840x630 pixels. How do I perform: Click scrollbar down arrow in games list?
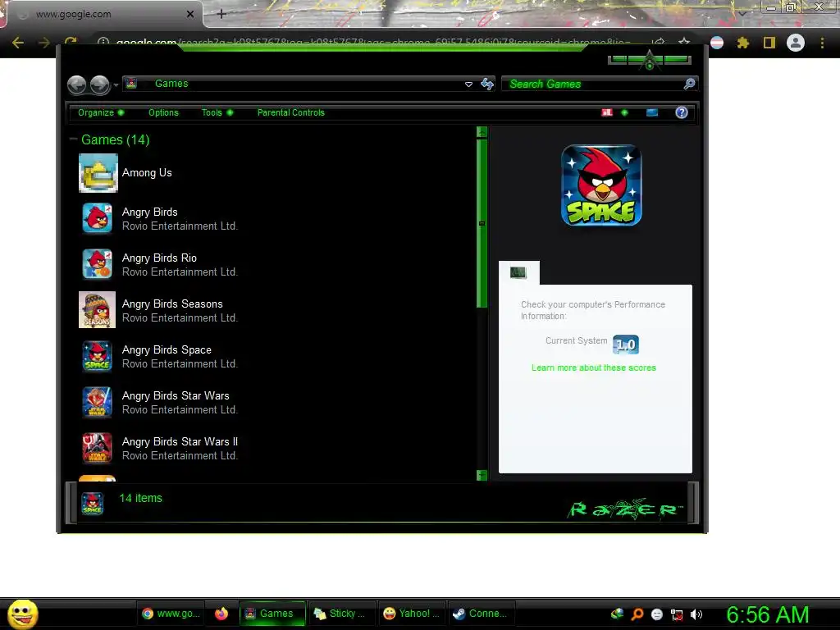[x=482, y=475]
